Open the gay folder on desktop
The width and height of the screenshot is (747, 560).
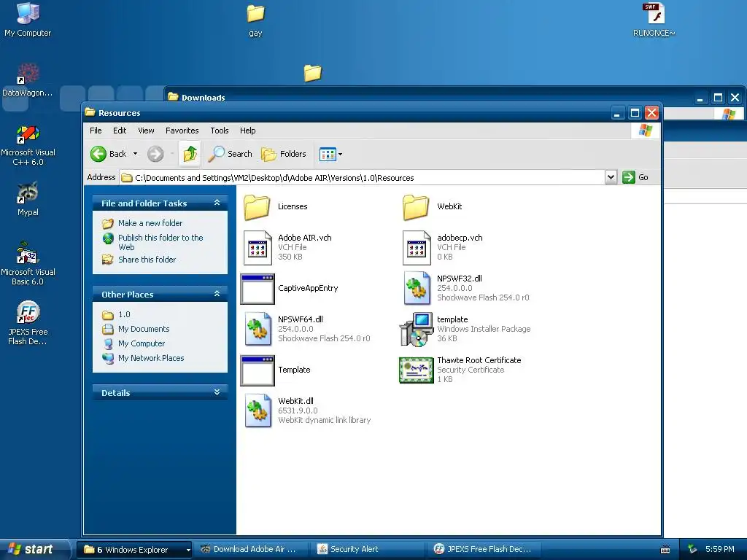point(255,20)
